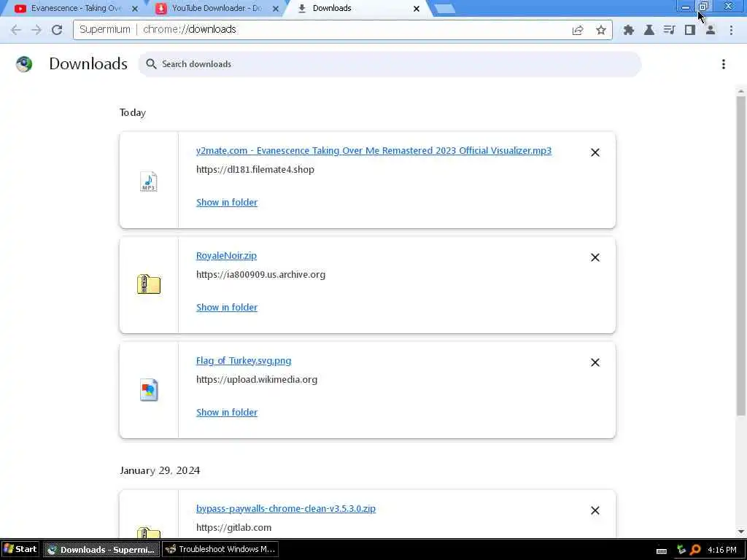Close the Evanescence YouTube tab
Screen dimensions: 747x560
(x=135, y=9)
